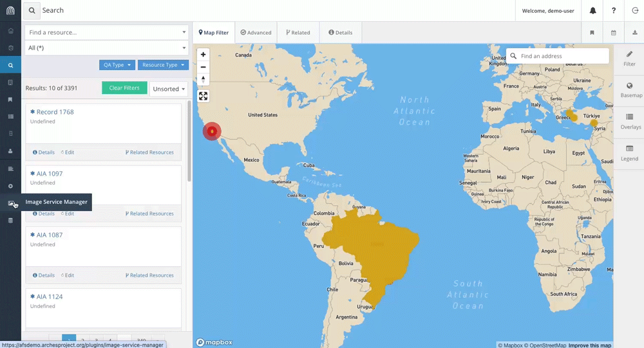
Task: Open the 'Find a resource...' dropdown
Action: tap(107, 32)
